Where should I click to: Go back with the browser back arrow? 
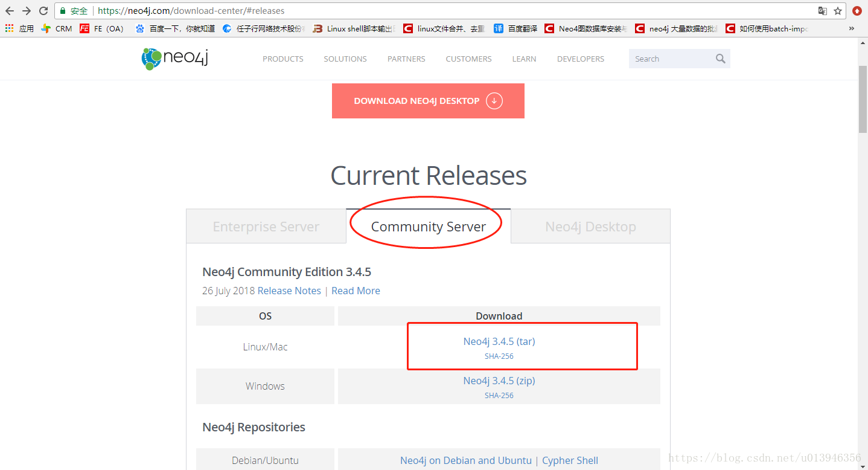(x=10, y=11)
